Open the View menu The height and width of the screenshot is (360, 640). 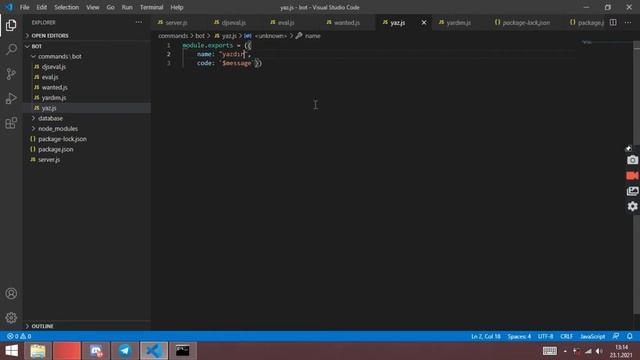93,7
